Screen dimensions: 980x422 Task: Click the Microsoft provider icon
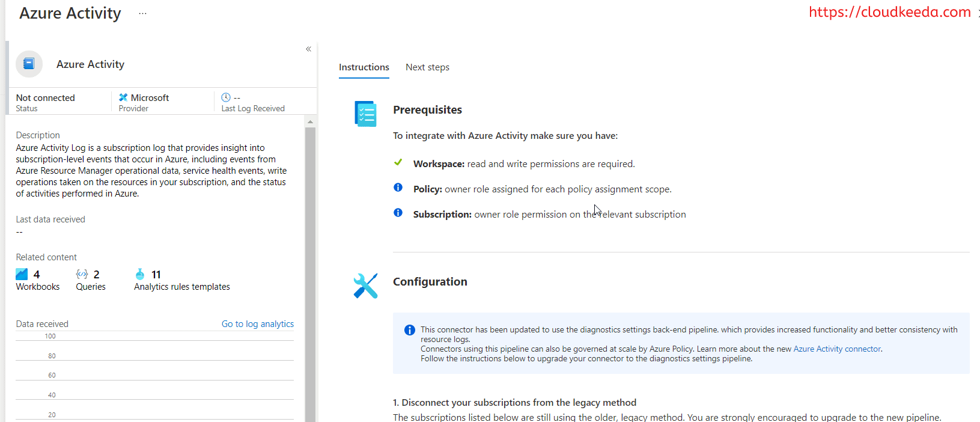click(x=123, y=97)
